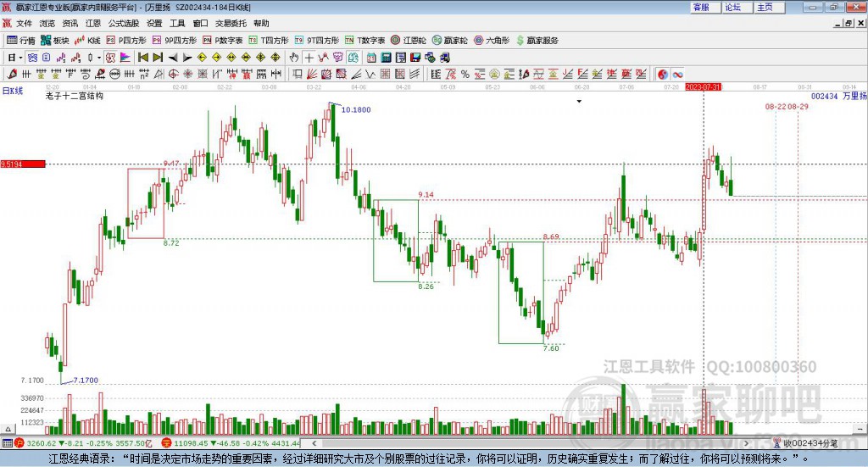
Task: Open the P四方形 tool
Action: tap(126, 41)
